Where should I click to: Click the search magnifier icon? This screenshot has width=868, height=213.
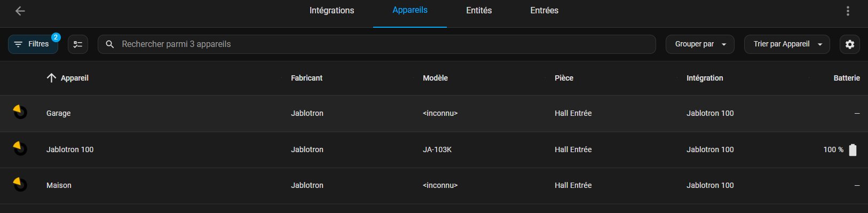pyautogui.click(x=109, y=44)
